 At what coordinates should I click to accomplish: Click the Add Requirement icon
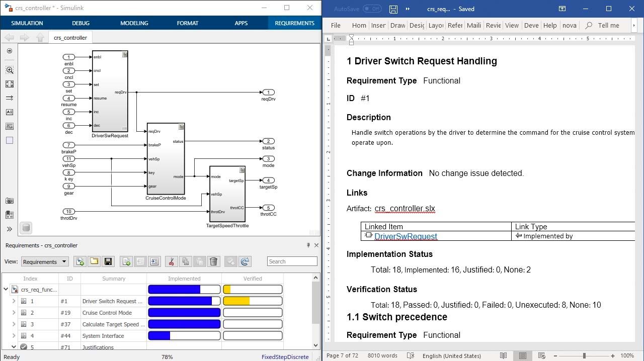[x=126, y=261]
